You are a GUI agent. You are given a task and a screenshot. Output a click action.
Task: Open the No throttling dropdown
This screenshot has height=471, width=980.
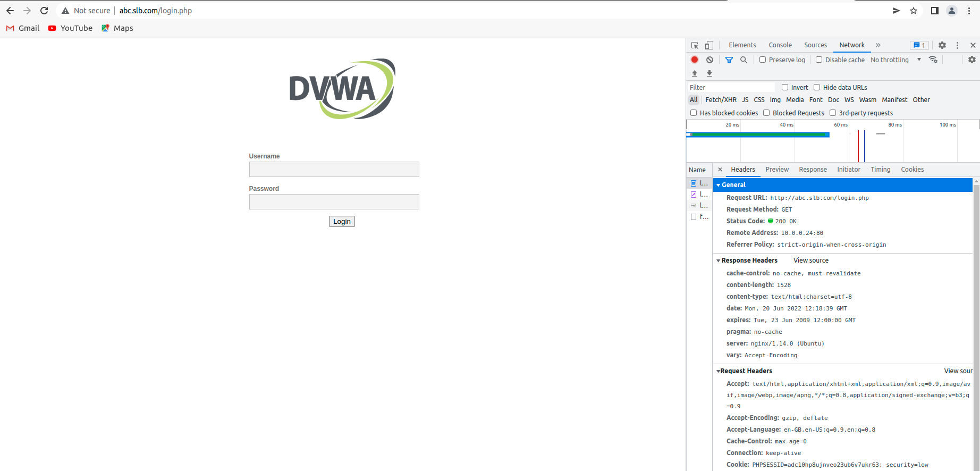895,60
